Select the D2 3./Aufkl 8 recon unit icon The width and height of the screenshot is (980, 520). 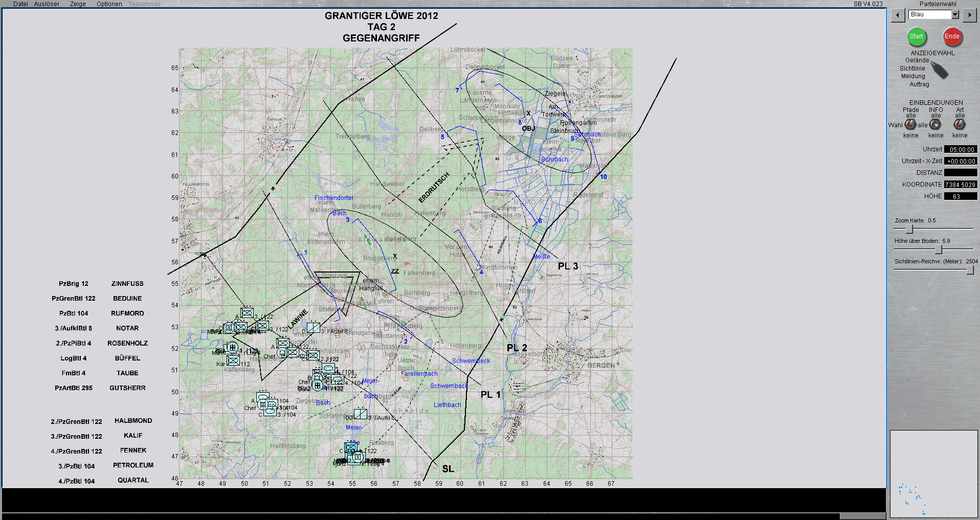click(361, 414)
